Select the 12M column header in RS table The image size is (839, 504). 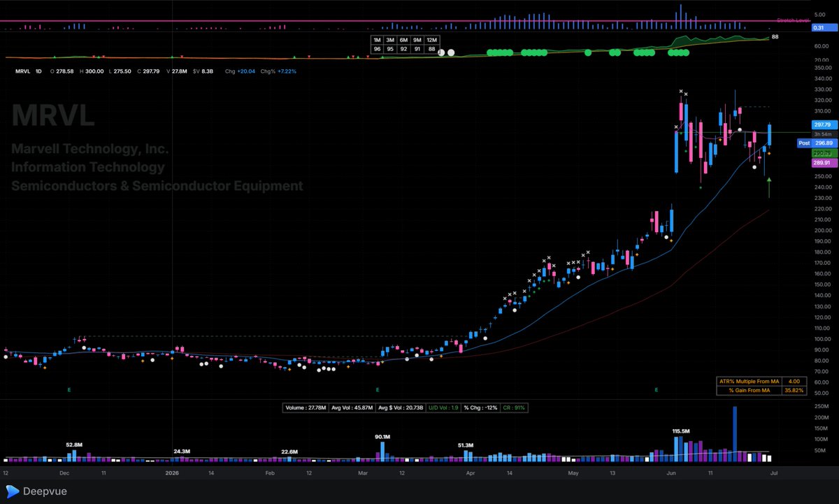click(x=431, y=41)
